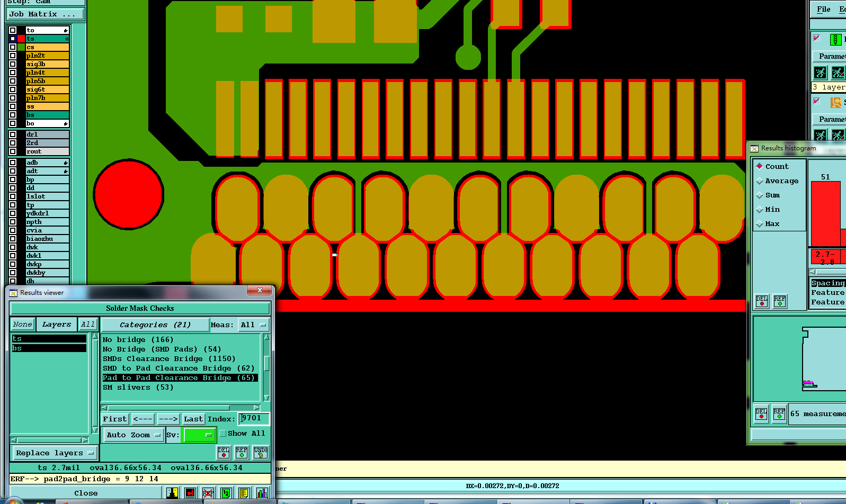
Task: Click the categories list vertical scrollbar
Action: pyautogui.click(x=266, y=367)
